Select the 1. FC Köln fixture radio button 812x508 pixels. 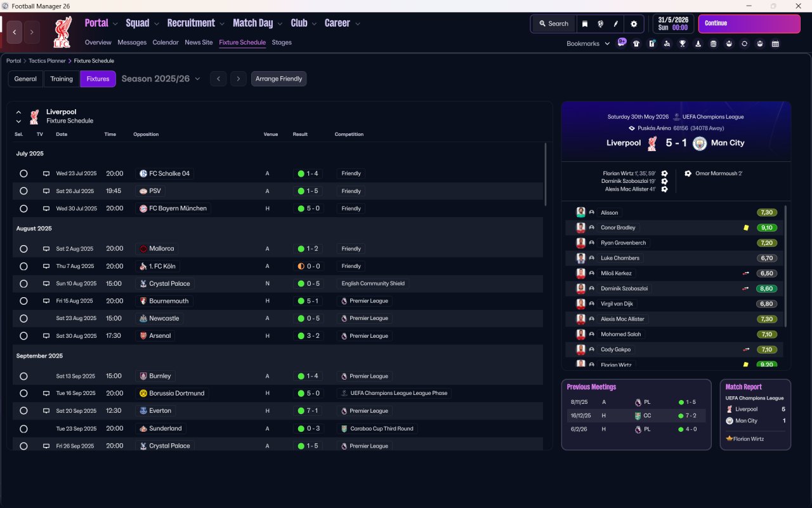pos(23,266)
